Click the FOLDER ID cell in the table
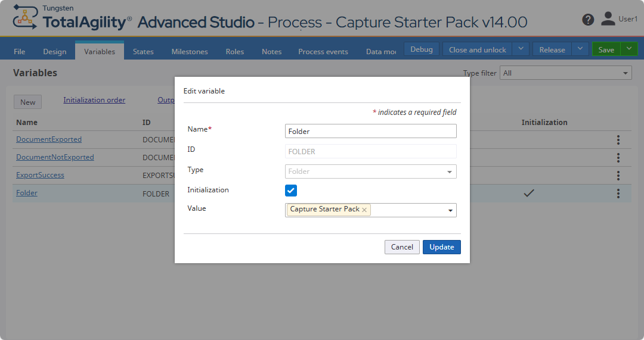 pos(156,194)
